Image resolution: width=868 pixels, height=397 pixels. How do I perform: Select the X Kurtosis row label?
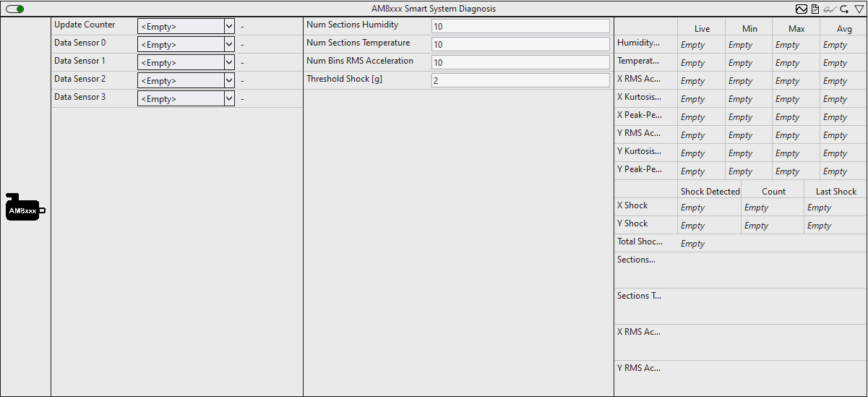click(638, 98)
